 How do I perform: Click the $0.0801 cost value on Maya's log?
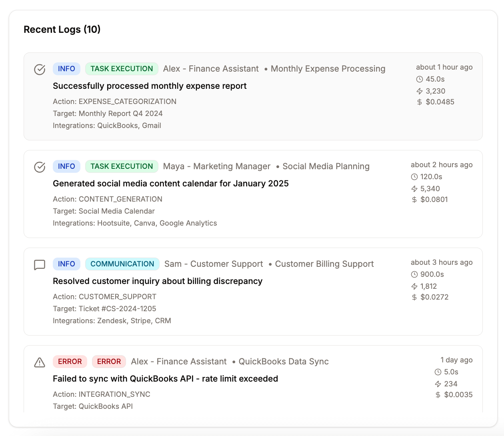(x=435, y=199)
